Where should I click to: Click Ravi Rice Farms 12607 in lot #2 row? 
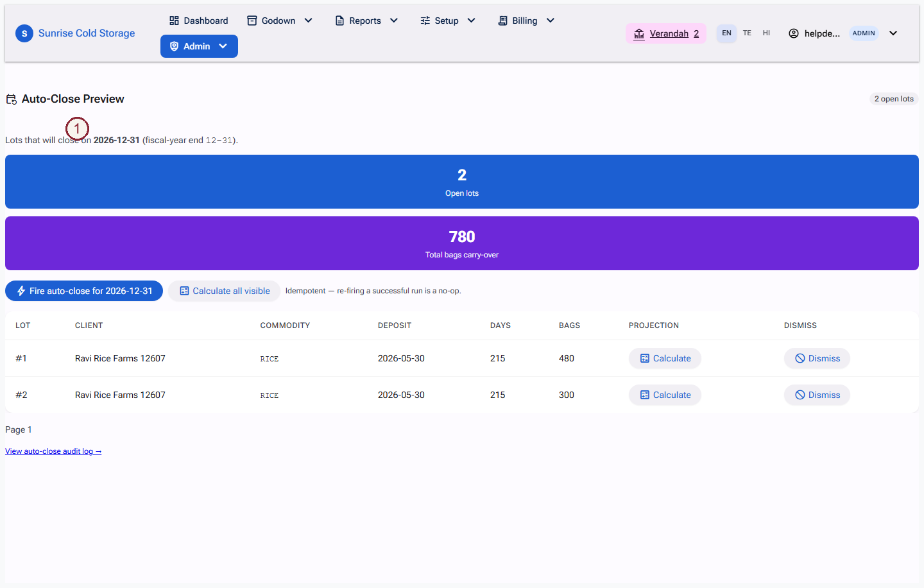tap(120, 395)
